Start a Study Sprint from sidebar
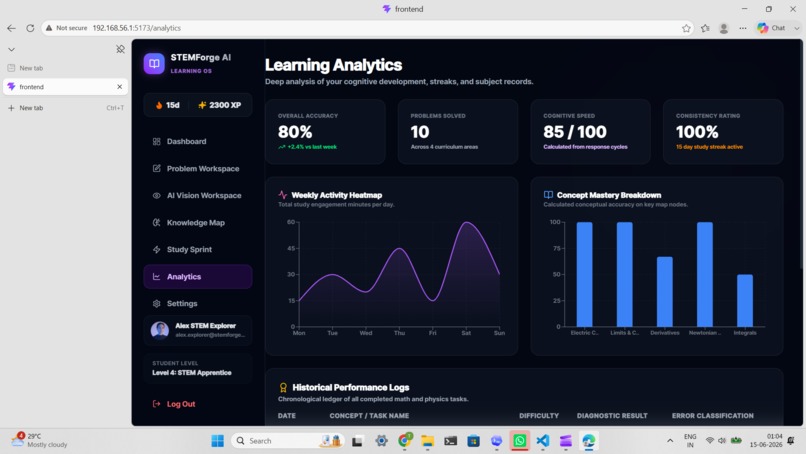This screenshot has height=454, width=806. (198, 249)
